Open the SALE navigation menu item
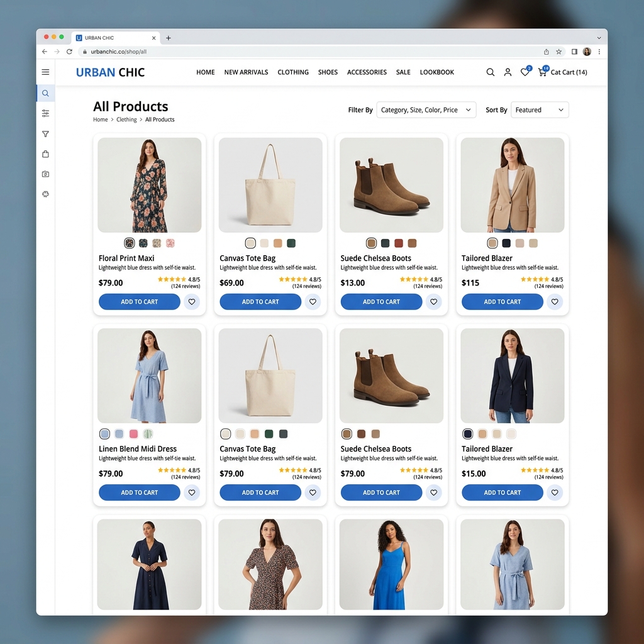Image resolution: width=644 pixels, height=644 pixels. coord(403,72)
